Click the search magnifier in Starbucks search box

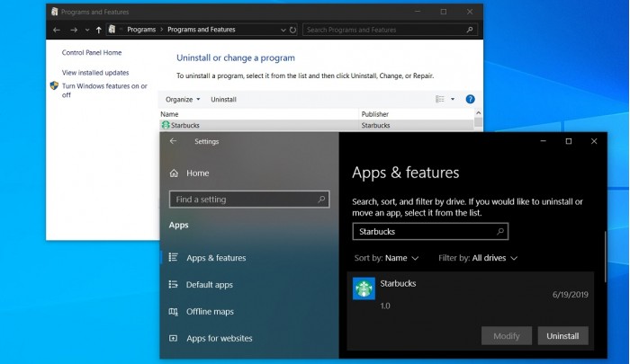click(x=500, y=231)
